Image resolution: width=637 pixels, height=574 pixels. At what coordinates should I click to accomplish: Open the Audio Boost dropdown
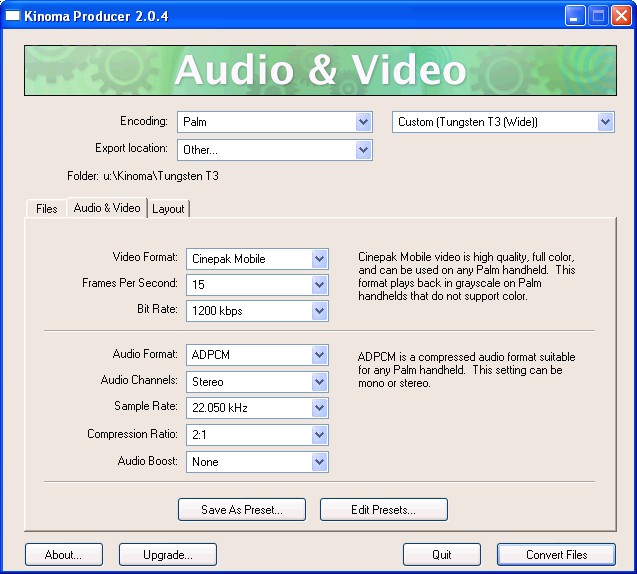[257, 462]
